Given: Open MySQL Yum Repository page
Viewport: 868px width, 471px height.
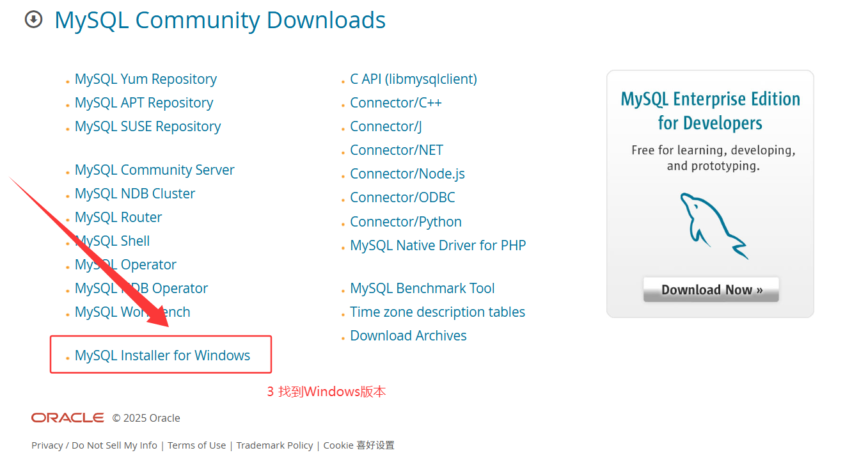Looking at the screenshot, I should 145,79.
